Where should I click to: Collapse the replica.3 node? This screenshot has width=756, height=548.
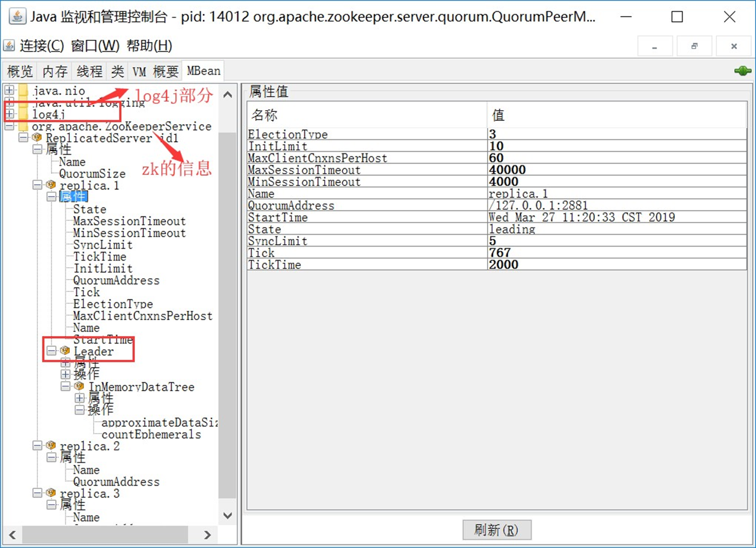[37, 493]
